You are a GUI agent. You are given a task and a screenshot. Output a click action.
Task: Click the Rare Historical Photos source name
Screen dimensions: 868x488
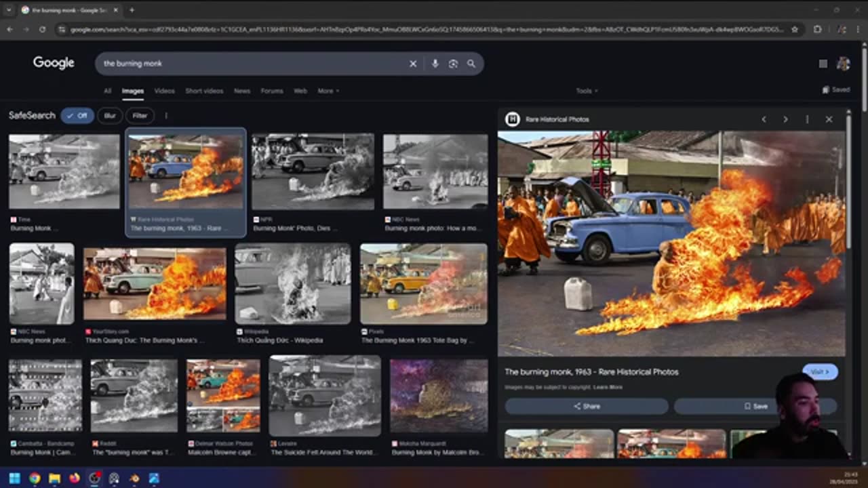point(557,119)
